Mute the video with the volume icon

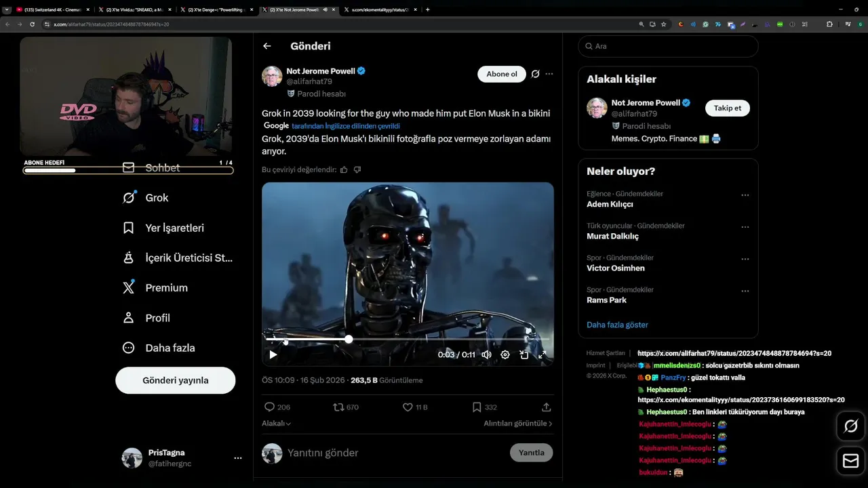pos(486,354)
